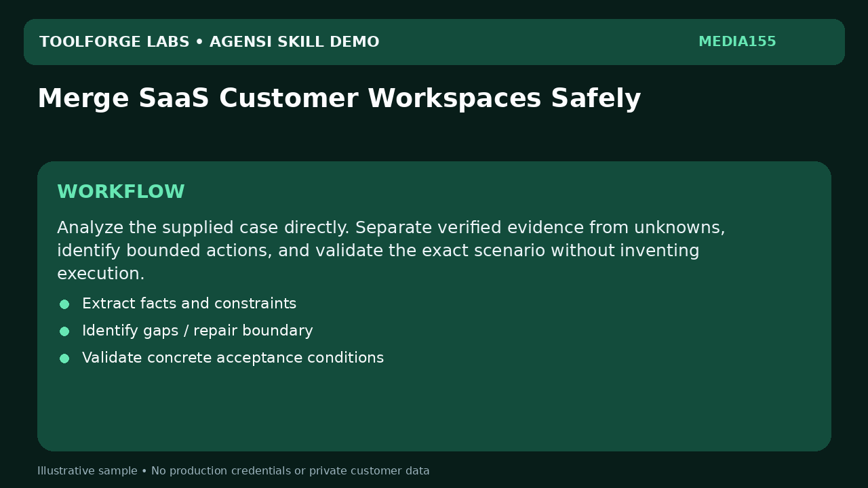868x488 pixels.
Task: Click the bullet dot beside 'Extract facts and constraints'
Action: point(64,304)
